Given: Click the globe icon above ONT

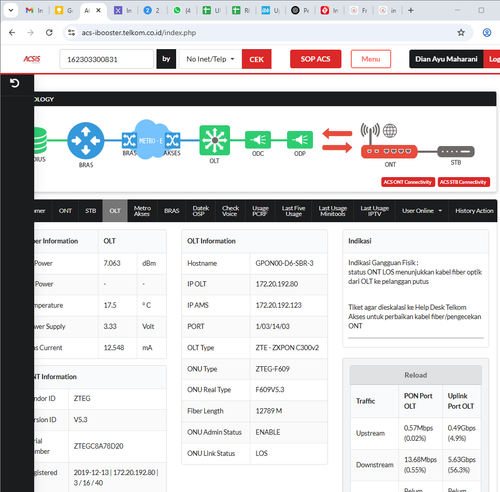Looking at the screenshot, I should click(390, 131).
